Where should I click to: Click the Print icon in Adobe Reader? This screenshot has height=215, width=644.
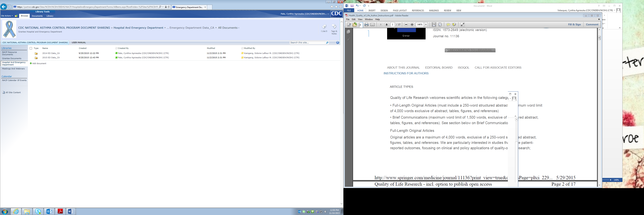tap(366, 25)
